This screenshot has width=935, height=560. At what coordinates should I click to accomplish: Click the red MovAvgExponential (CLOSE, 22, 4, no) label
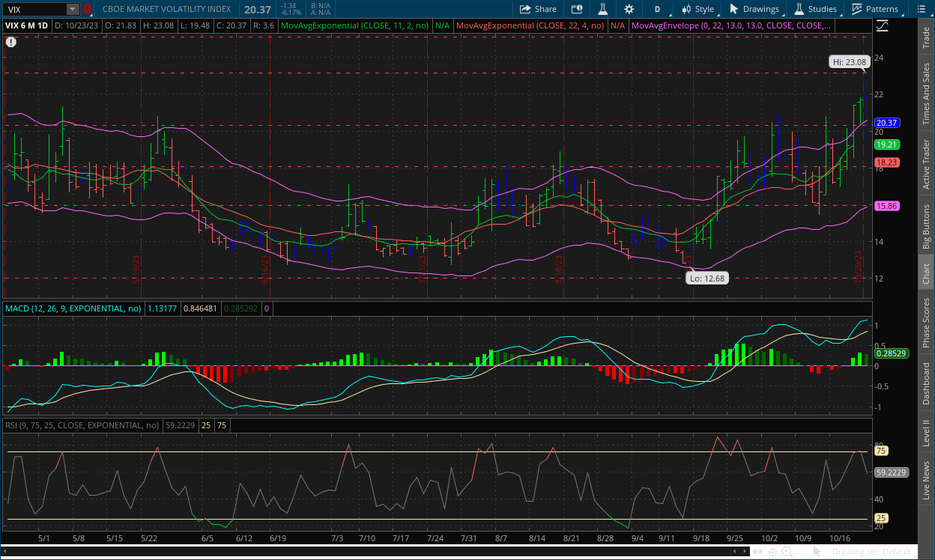point(530,25)
